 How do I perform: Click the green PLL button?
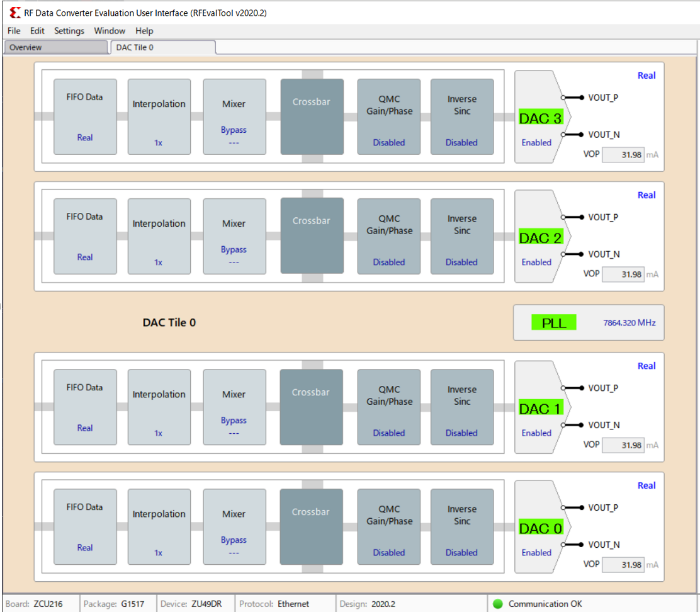(x=553, y=323)
